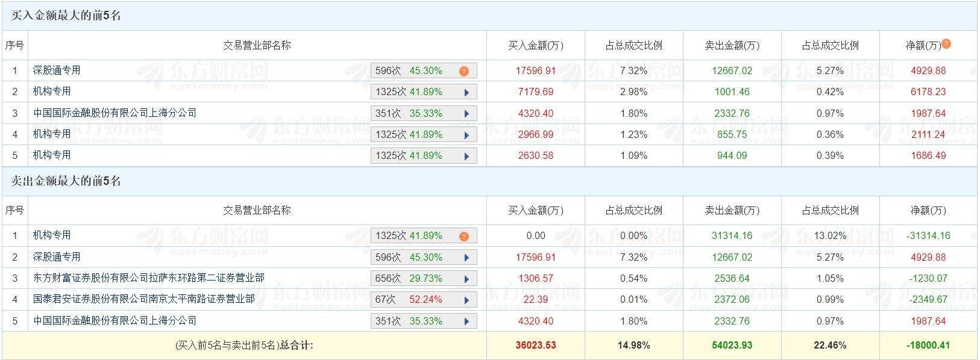Click the arrow icon in the 机构专用 row with 7179.69
The height and width of the screenshot is (360, 980).
[466, 93]
